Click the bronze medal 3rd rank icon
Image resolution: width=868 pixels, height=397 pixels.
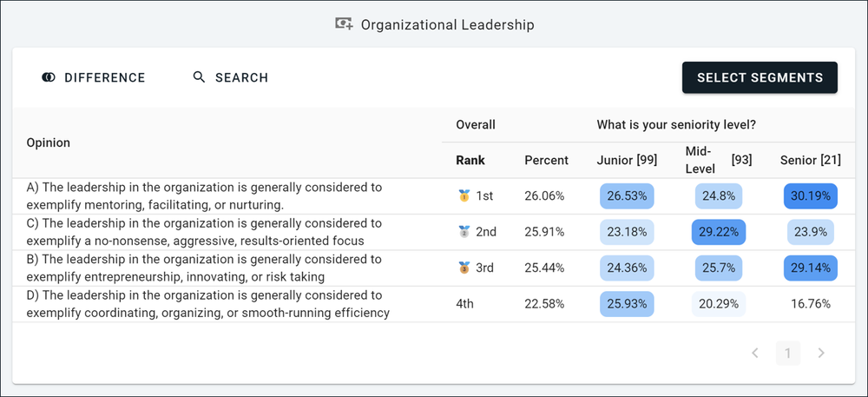point(464,268)
